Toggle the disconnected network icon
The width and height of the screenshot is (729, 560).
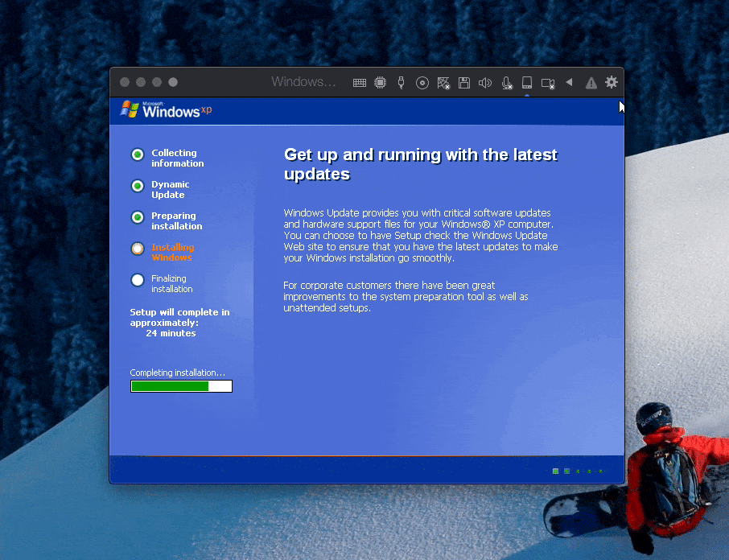[x=443, y=83]
